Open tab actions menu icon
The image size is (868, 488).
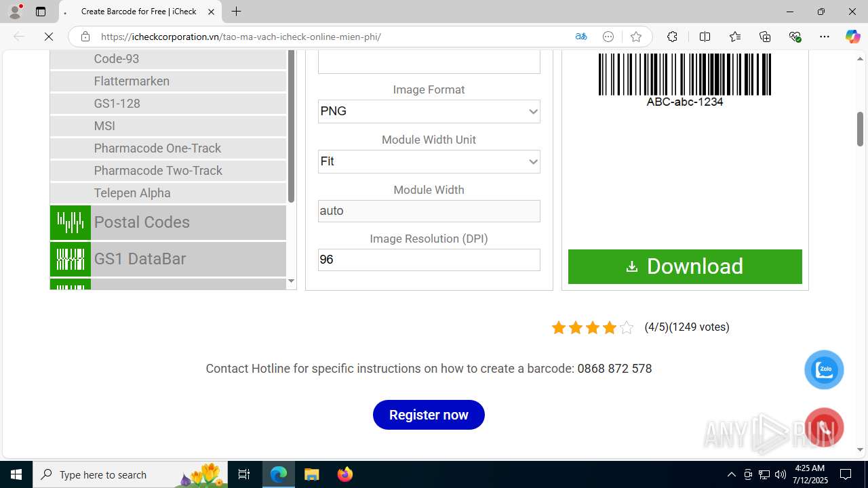click(41, 12)
